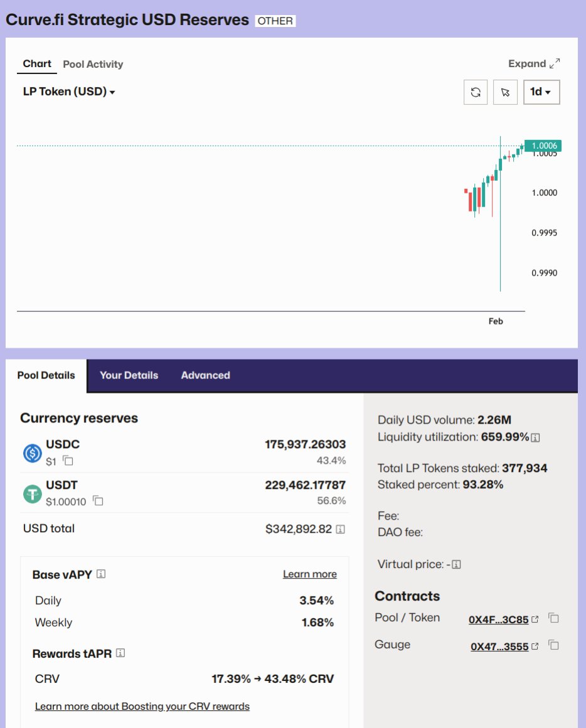Copy the Pool / Token contract address
This screenshot has height=728, width=586.
[553, 618]
